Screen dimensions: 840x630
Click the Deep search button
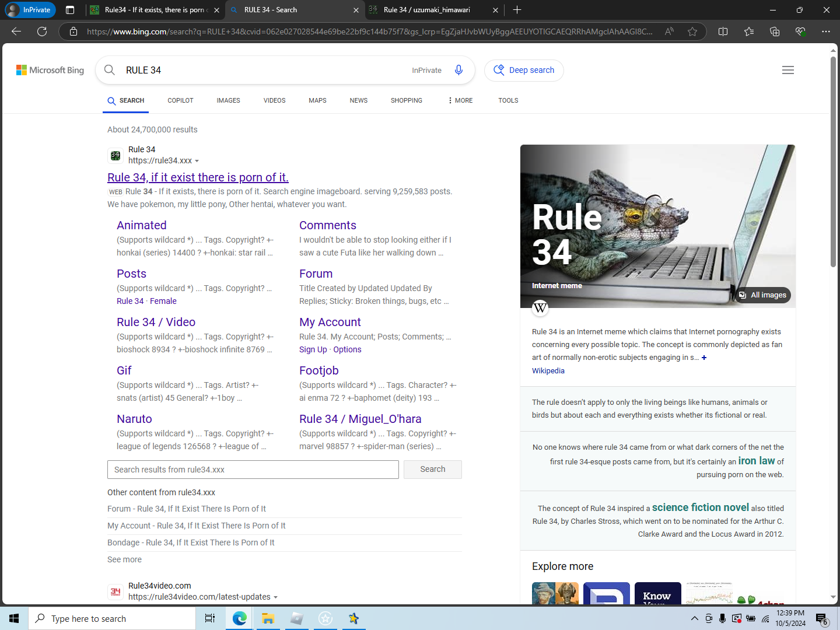tap(524, 70)
